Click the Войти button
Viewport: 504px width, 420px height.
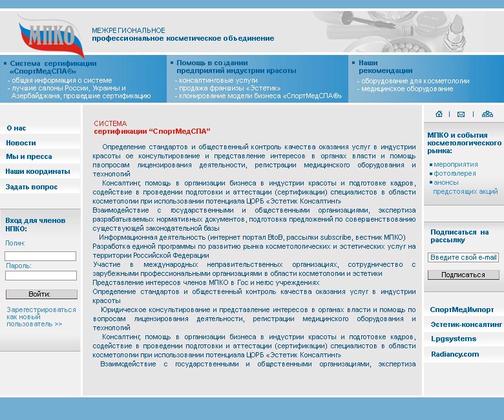[x=41, y=294]
